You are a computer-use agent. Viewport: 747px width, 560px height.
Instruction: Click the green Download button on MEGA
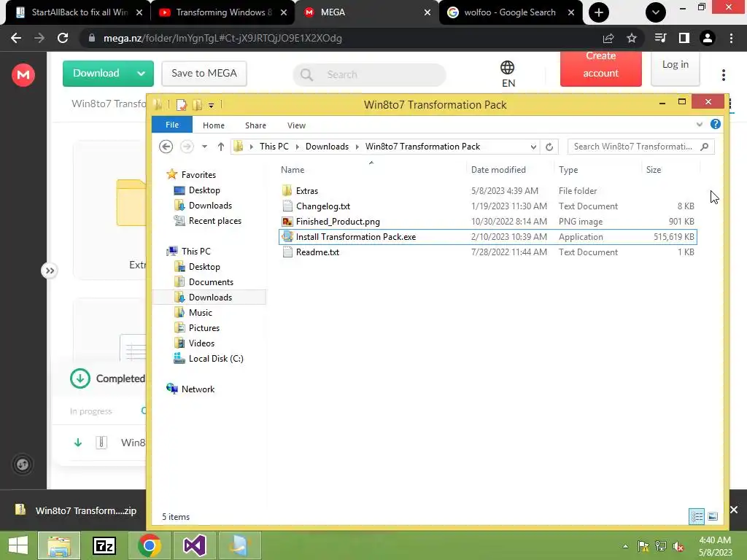pos(96,74)
